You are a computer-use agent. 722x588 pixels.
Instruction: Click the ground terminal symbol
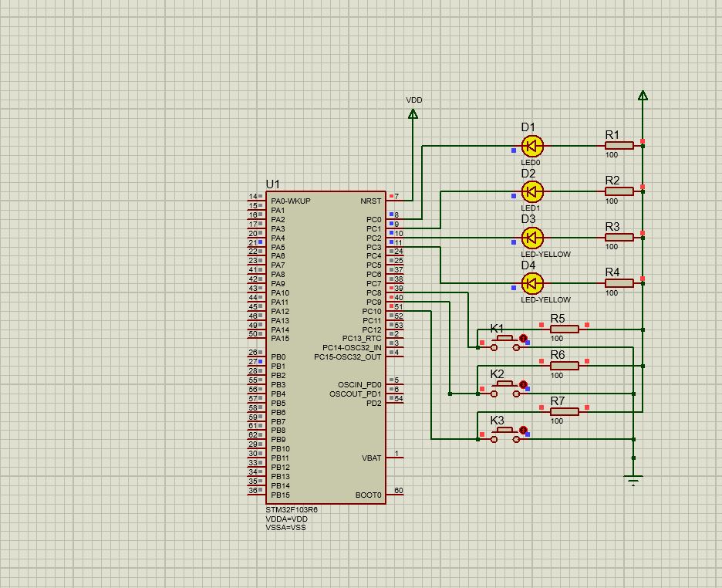633,479
